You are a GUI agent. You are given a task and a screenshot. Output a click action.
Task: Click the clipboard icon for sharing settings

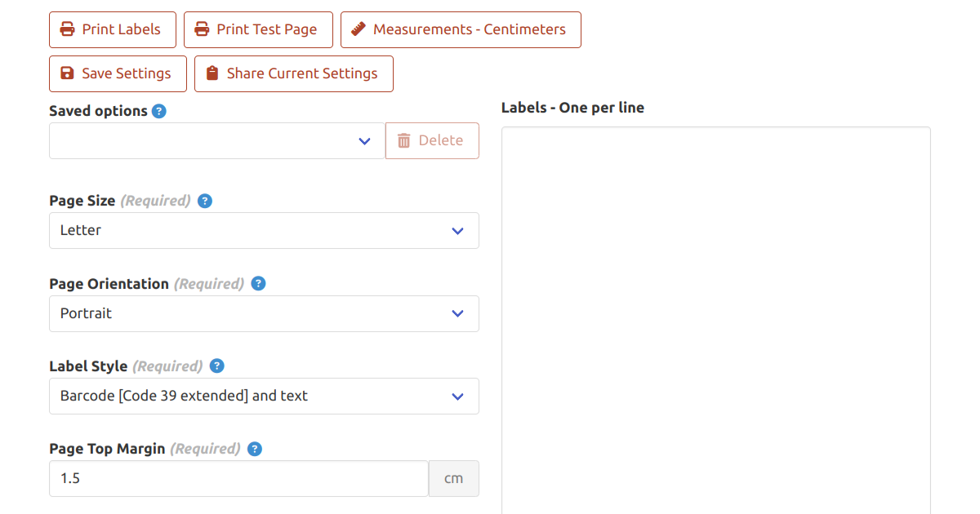(212, 73)
